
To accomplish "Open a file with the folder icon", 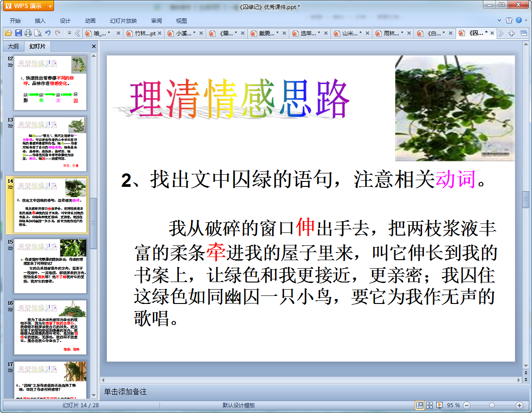I will click(8, 33).
